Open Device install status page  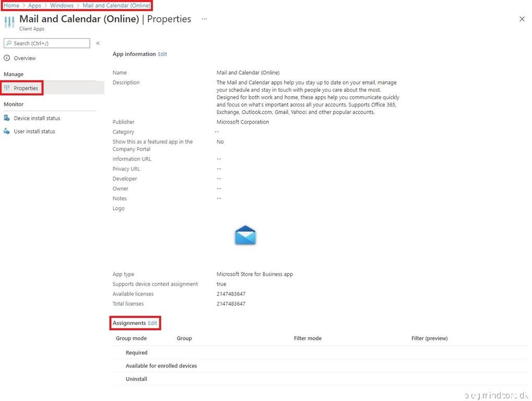(x=37, y=118)
